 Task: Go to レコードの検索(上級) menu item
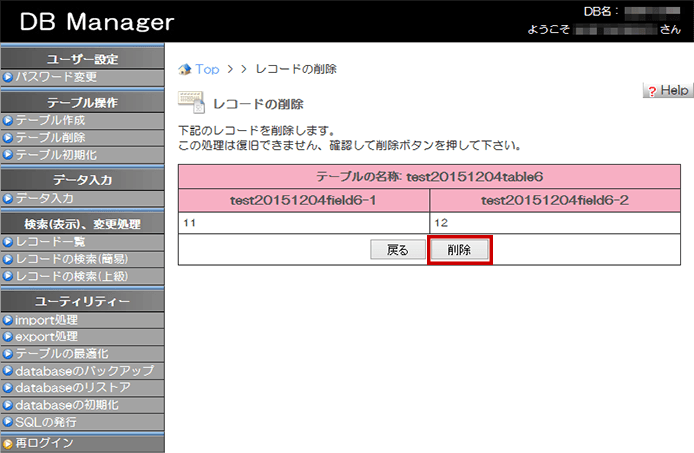tap(71, 276)
